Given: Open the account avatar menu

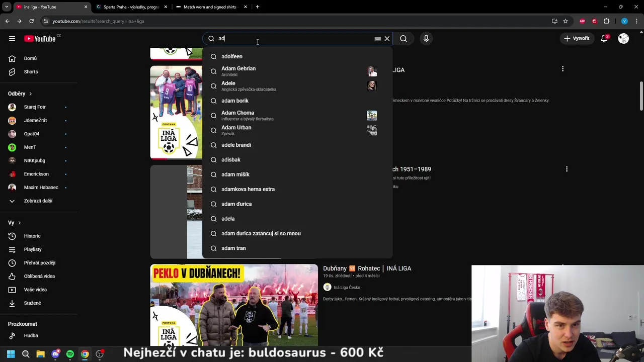Looking at the screenshot, I should coord(623,39).
